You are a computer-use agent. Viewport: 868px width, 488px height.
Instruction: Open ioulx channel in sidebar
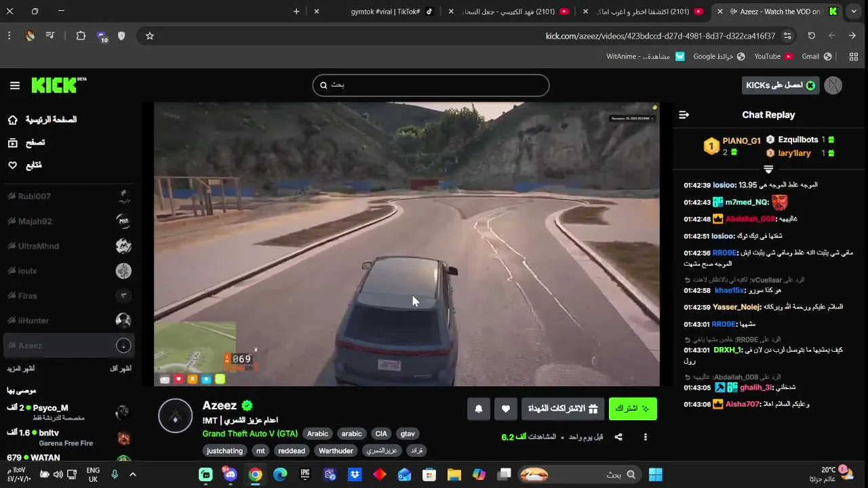tap(69, 271)
